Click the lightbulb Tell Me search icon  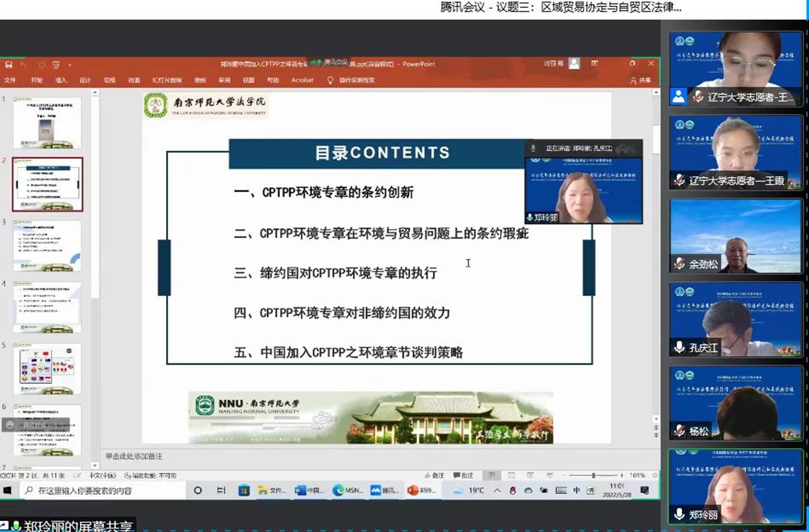(x=330, y=81)
